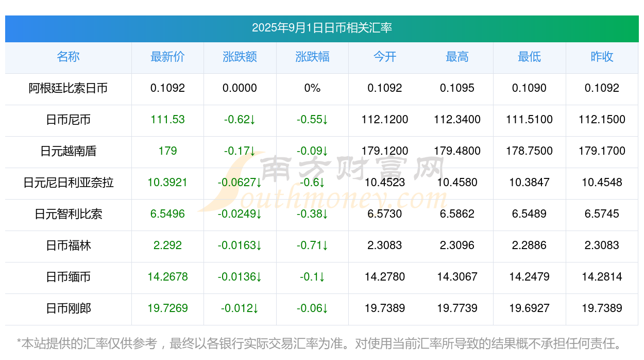Select the 日元越南盾 row name
The width and height of the screenshot is (644, 360).
coord(68,151)
